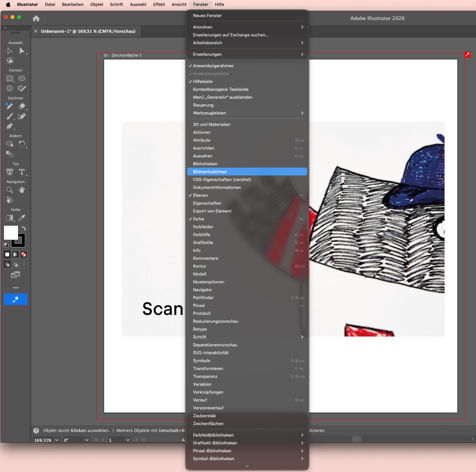Click the Home icon
The width and height of the screenshot is (476, 472).
[x=36, y=18]
